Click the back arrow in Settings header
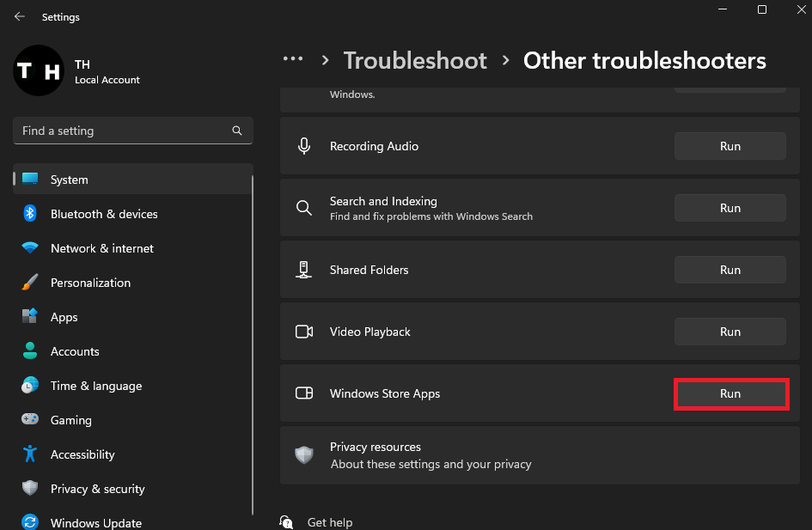 click(x=20, y=16)
